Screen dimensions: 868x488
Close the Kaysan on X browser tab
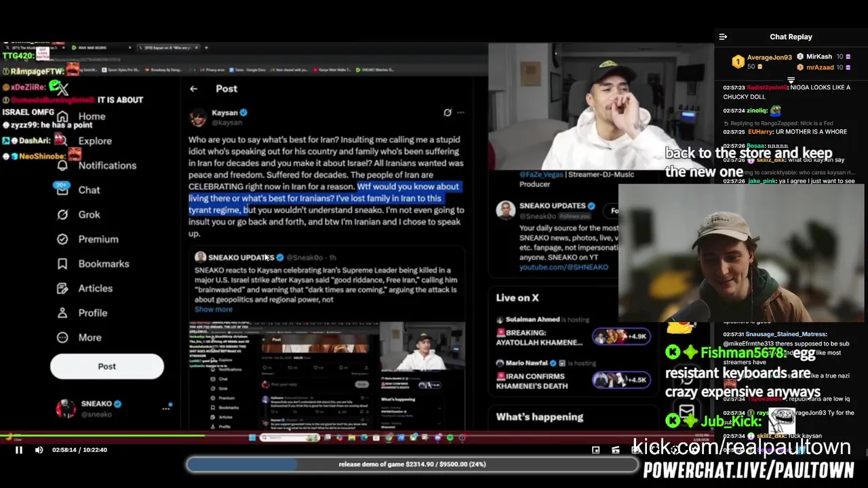[197, 47]
